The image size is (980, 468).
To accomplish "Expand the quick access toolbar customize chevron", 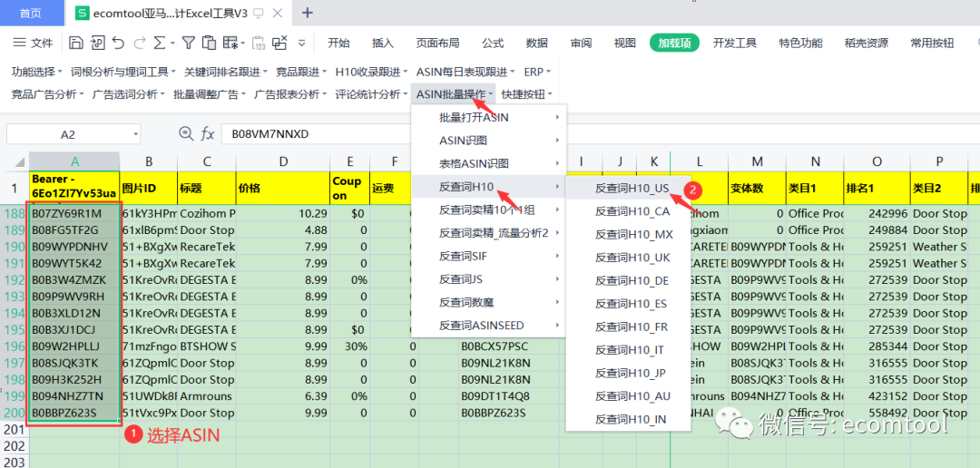I will pyautogui.click(x=302, y=44).
